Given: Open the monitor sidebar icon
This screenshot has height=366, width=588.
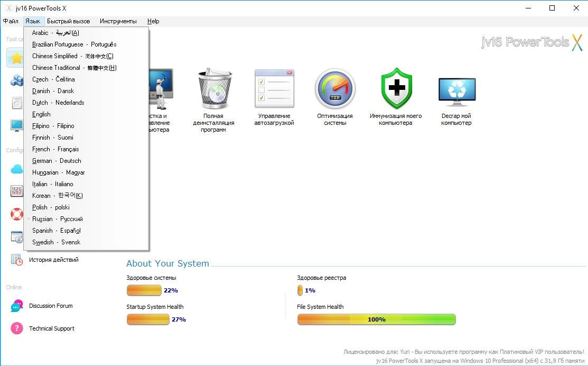Looking at the screenshot, I should coord(16,126).
